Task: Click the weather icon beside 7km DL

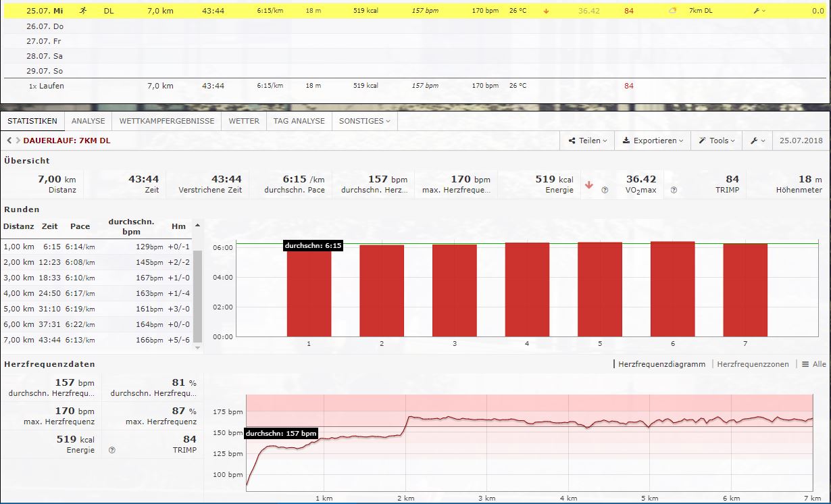Action: click(672, 11)
